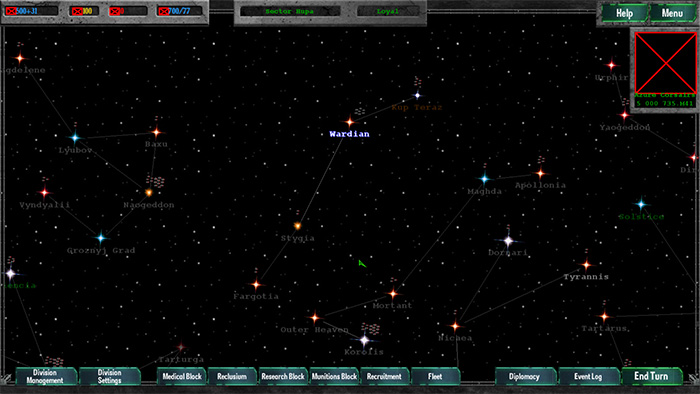Pick the Tyrannis star system

(587, 265)
